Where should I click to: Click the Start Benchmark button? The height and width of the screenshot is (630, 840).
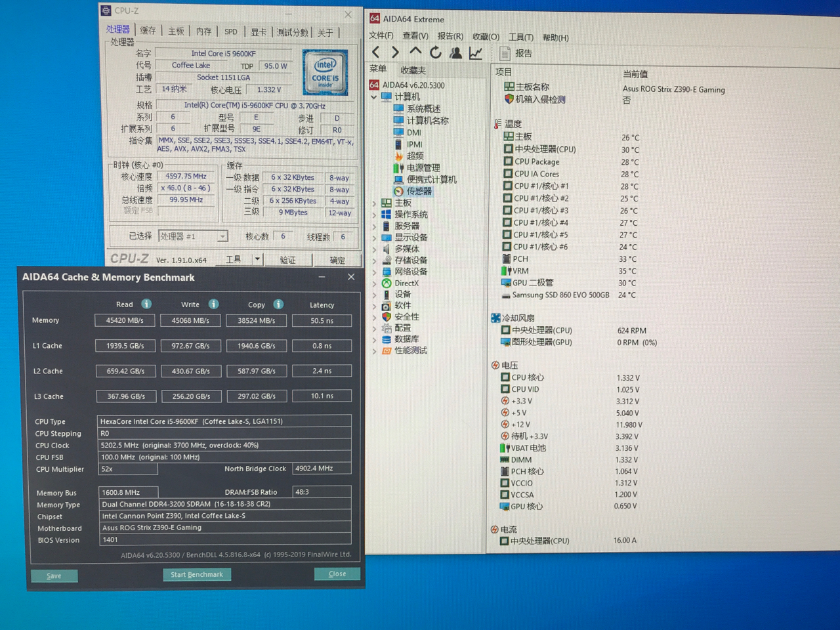(x=197, y=574)
